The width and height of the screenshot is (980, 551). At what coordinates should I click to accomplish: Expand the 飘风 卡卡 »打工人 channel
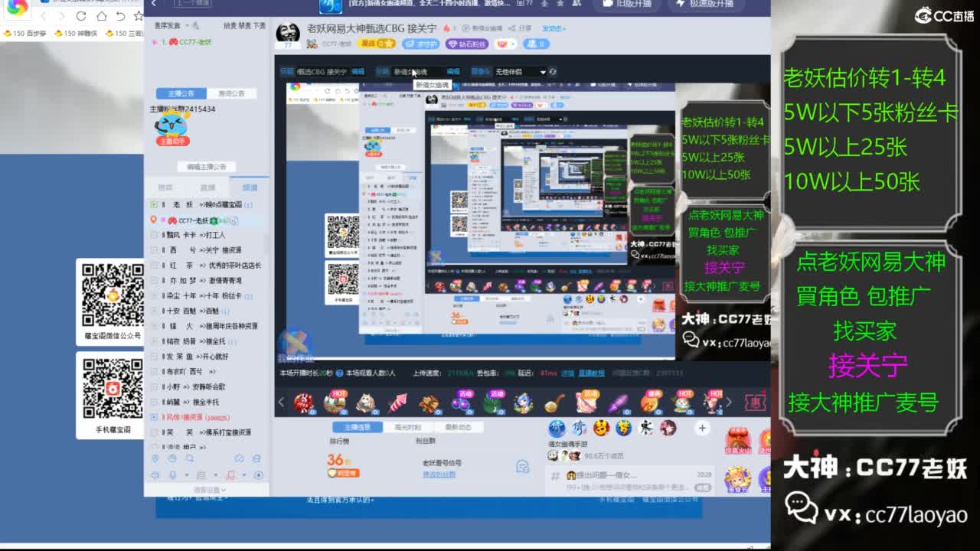point(154,235)
